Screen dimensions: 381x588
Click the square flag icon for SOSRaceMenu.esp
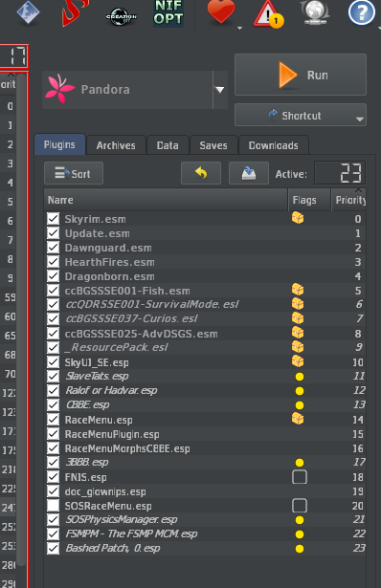300,506
